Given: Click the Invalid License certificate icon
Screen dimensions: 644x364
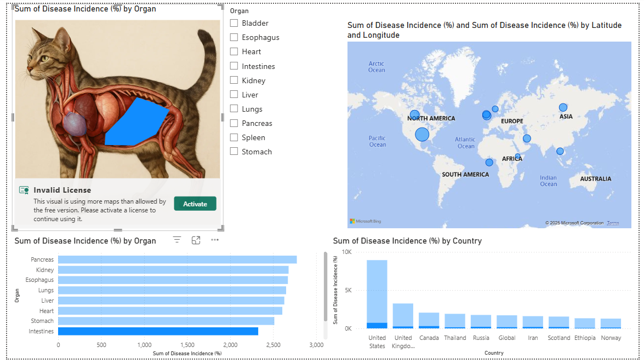Looking at the screenshot, I should [24, 190].
